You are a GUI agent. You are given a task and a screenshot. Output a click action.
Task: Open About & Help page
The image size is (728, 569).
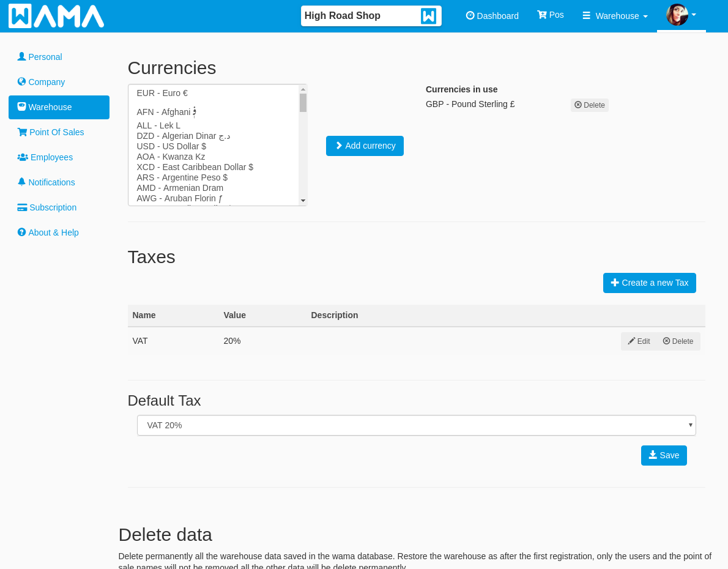pyautogui.click(x=59, y=232)
